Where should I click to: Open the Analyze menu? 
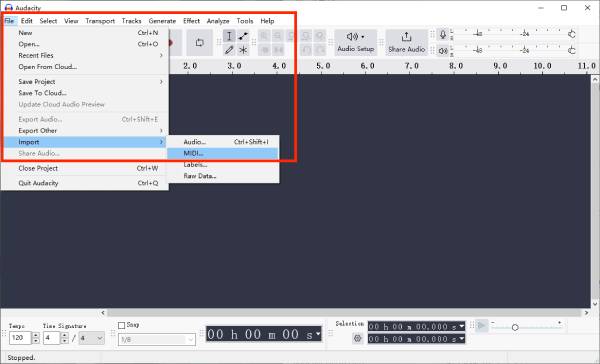(218, 21)
